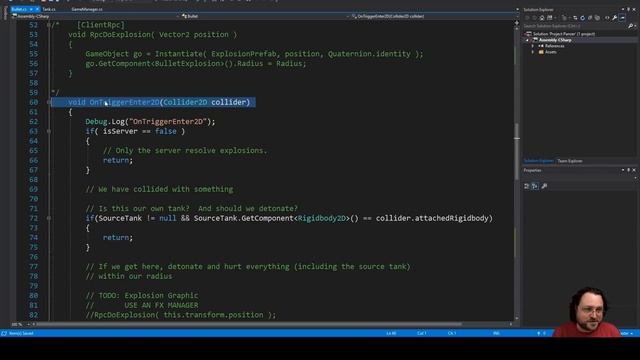The height and width of the screenshot is (360, 640).
Task: Click 'Debug.Log' call on line 62
Action: pyautogui.click(x=105, y=122)
